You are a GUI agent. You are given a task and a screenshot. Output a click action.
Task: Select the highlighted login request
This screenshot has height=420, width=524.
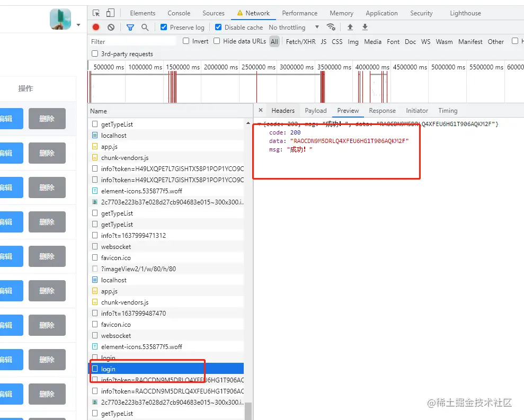166,369
